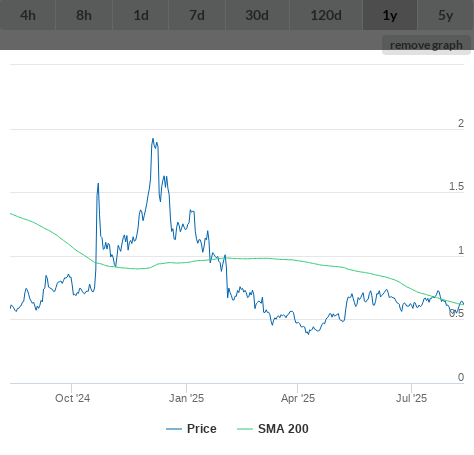
Task: Click the y-axis value 0.5
Action: pyautogui.click(x=456, y=313)
